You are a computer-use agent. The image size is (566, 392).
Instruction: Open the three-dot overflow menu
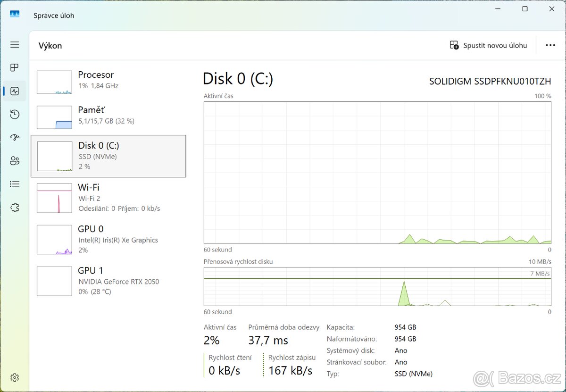pyautogui.click(x=550, y=45)
